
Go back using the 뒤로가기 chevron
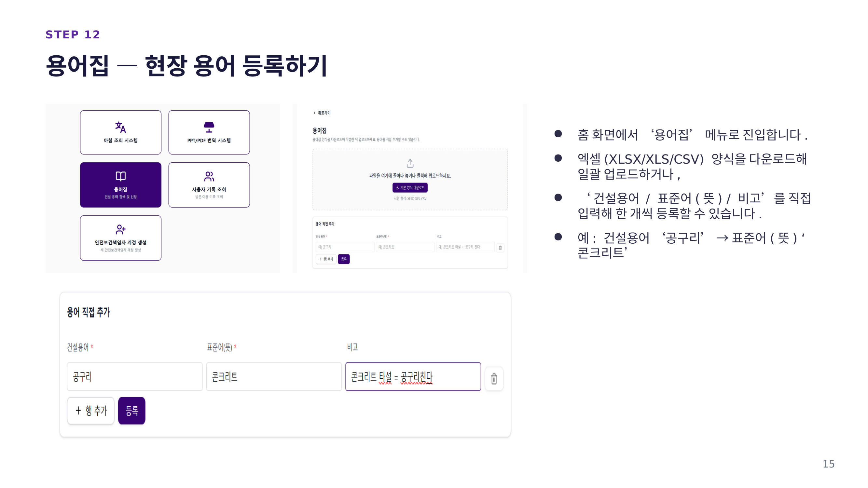click(x=314, y=113)
